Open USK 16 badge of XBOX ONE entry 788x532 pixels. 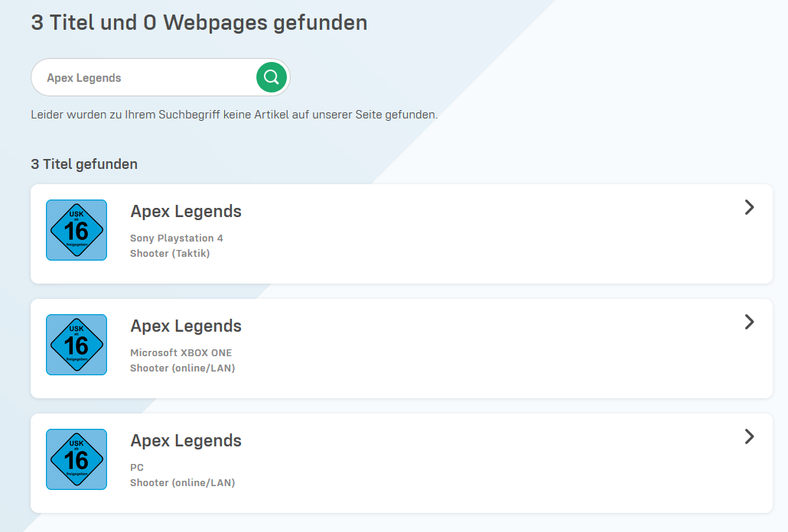click(x=77, y=345)
